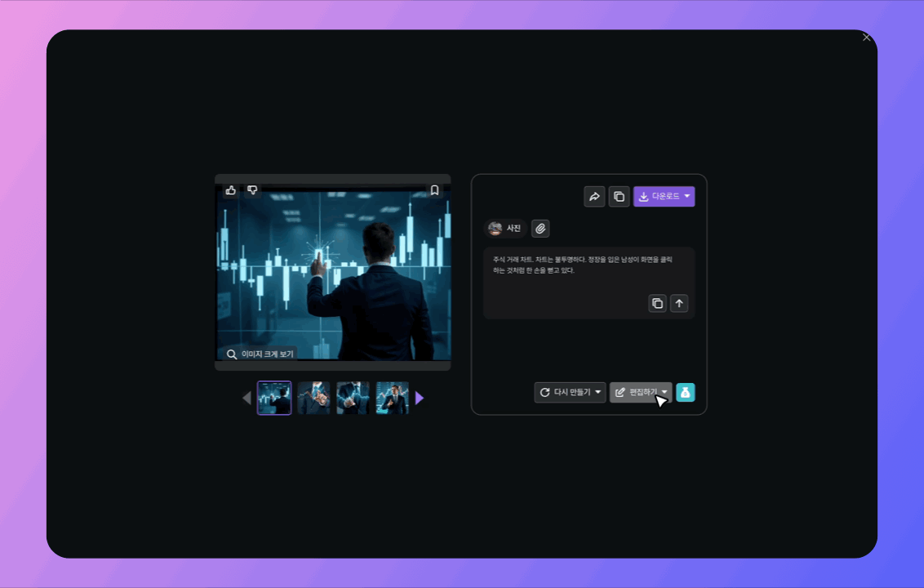Screen dimensions: 924x588
Task: Expand the 다시 만들기 dropdown
Action: pyautogui.click(x=570, y=393)
